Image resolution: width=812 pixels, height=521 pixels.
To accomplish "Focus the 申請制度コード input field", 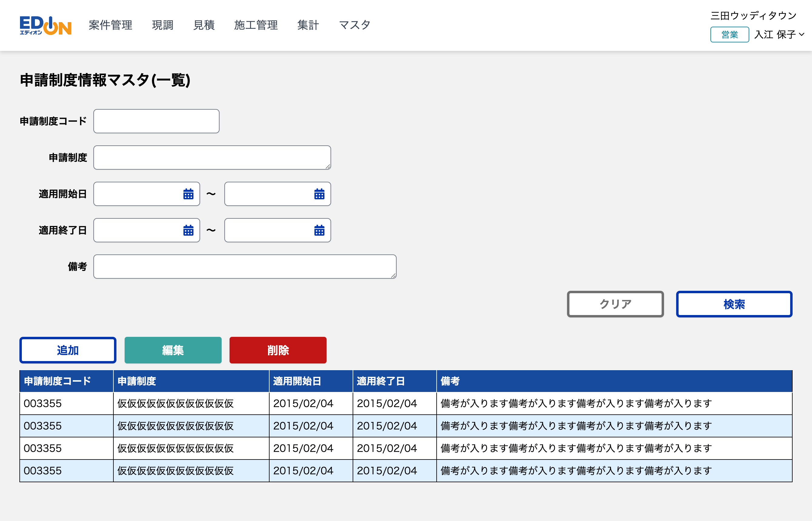I will tap(156, 121).
